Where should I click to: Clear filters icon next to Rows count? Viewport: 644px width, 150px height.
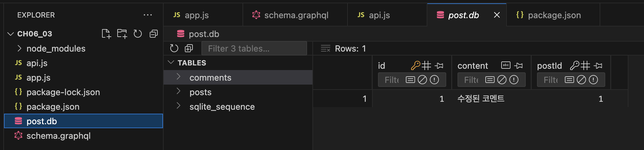tap(325, 49)
